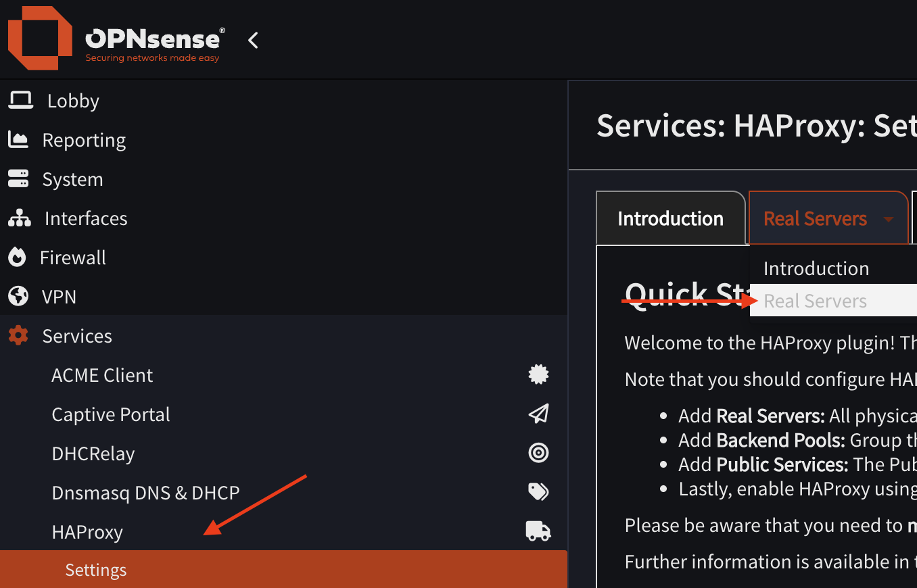Click the Services gear icon

tap(18, 335)
